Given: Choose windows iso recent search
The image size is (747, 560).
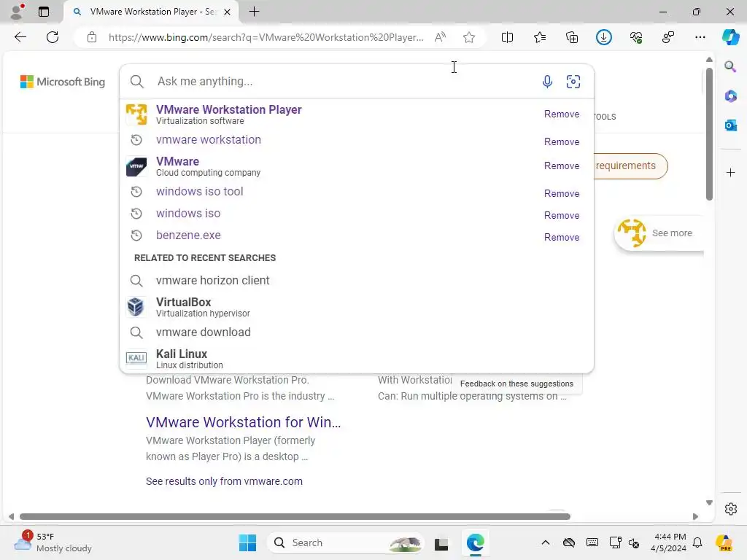Looking at the screenshot, I should pos(188,214).
